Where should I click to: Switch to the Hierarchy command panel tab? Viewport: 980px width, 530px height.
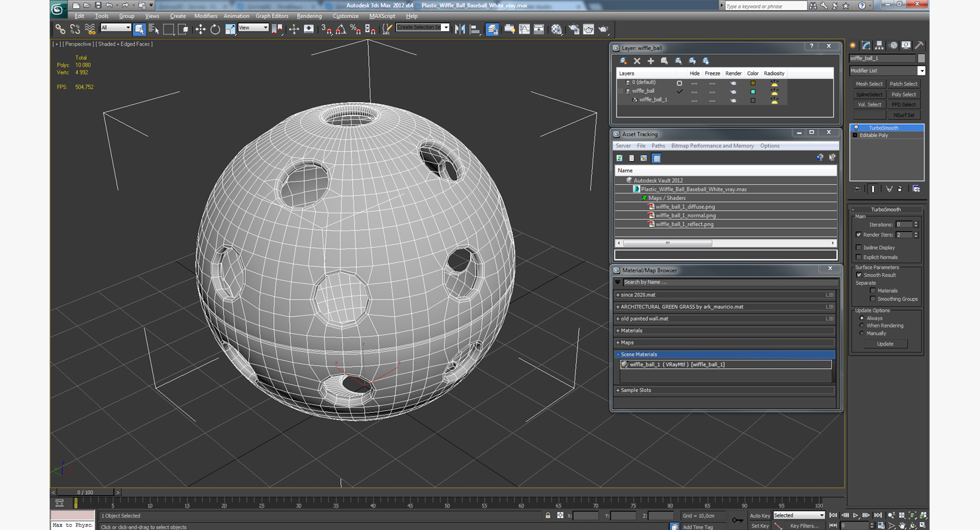tap(879, 45)
